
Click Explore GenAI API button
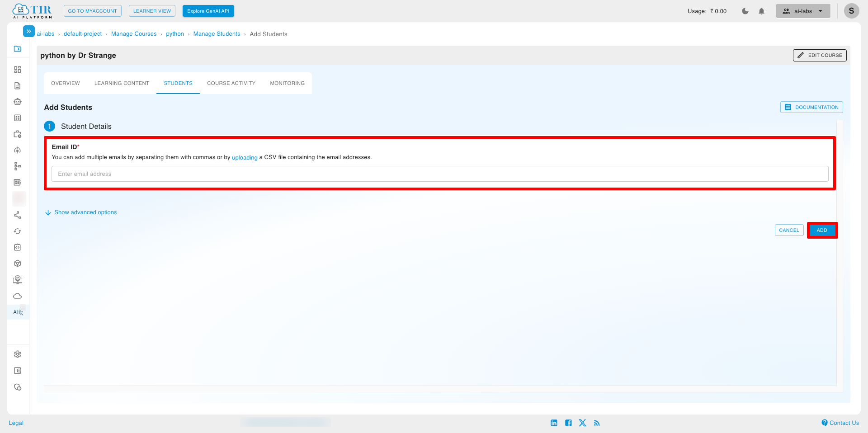[x=208, y=11]
